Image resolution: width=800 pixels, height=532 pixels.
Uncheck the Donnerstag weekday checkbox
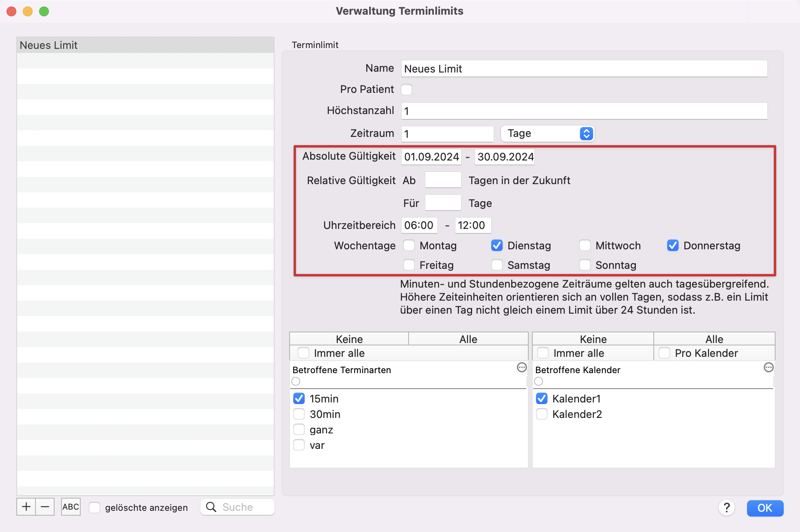[673, 245]
